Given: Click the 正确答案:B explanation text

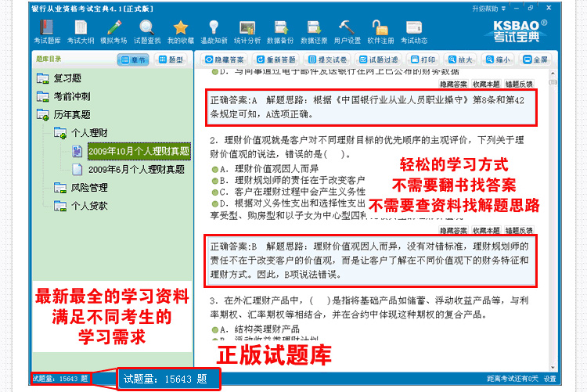Looking at the screenshot, I should (371, 261).
